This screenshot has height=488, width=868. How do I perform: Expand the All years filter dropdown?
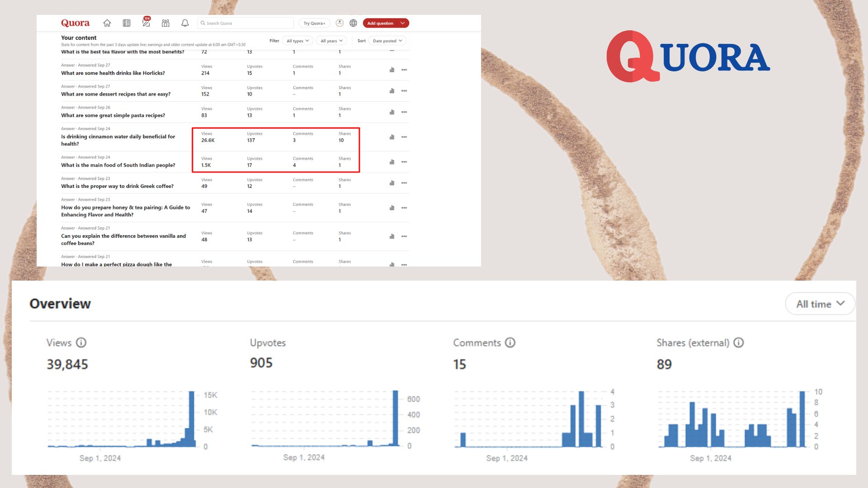tap(331, 41)
